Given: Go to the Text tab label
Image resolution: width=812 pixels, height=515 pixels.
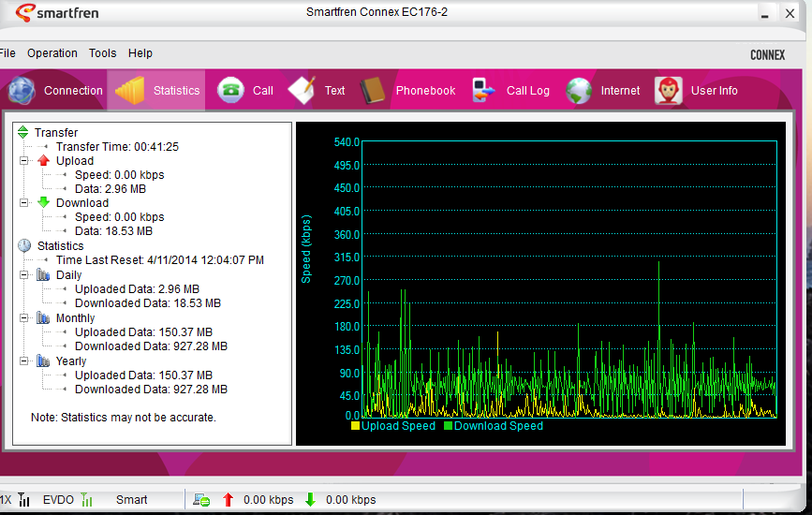Looking at the screenshot, I should pyautogui.click(x=334, y=91).
